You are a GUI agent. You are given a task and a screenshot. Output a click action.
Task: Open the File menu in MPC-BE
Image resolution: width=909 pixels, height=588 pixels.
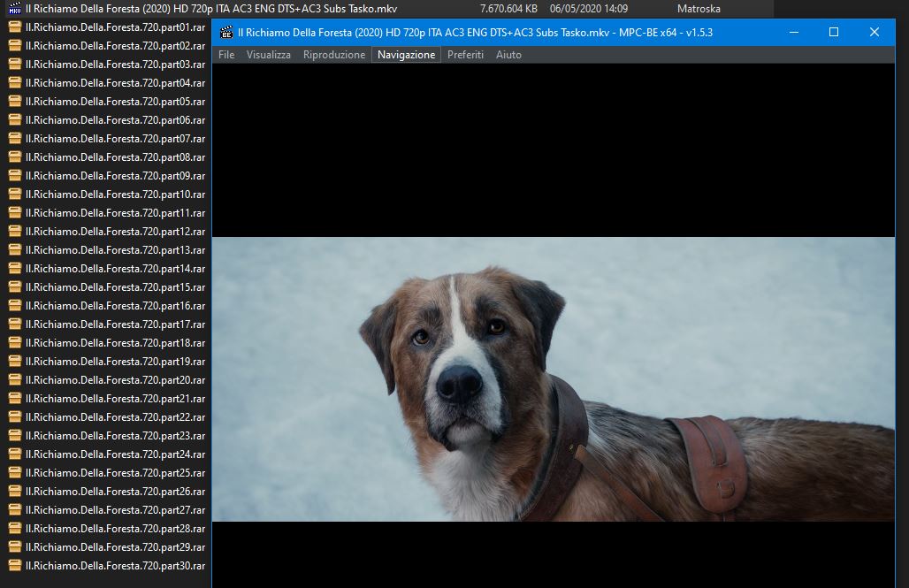click(226, 55)
